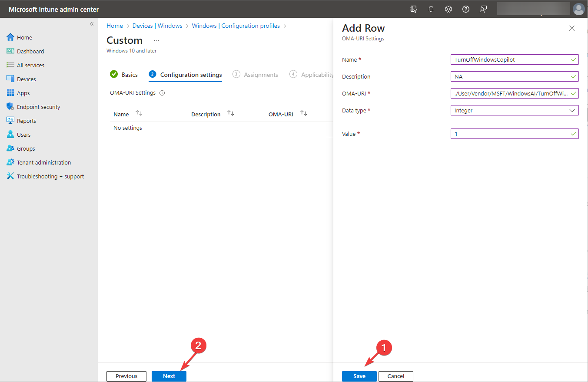Image resolution: width=588 pixels, height=382 pixels.
Task: Save the OMA-URI row
Action: [359, 376]
